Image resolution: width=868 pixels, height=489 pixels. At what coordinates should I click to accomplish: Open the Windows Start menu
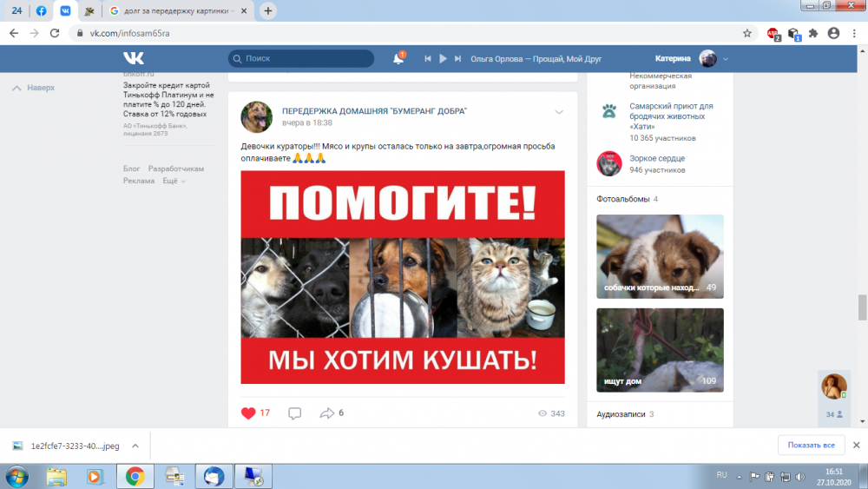pos(17,476)
